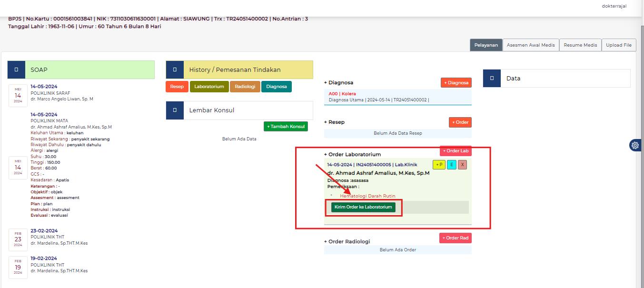The width and height of the screenshot is (644, 288).
Task: Open the orange Resep history button
Action: 177,87
